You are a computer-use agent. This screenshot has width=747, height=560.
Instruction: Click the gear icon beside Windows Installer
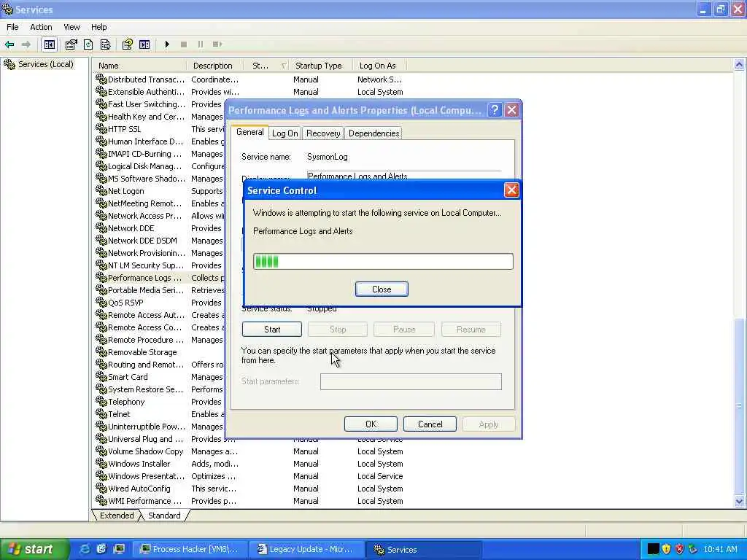click(x=101, y=463)
